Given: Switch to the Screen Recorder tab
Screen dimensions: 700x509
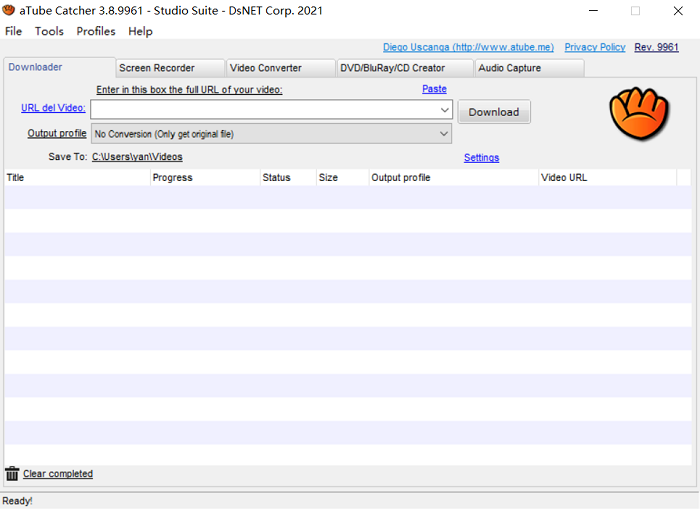Looking at the screenshot, I should 170,68.
